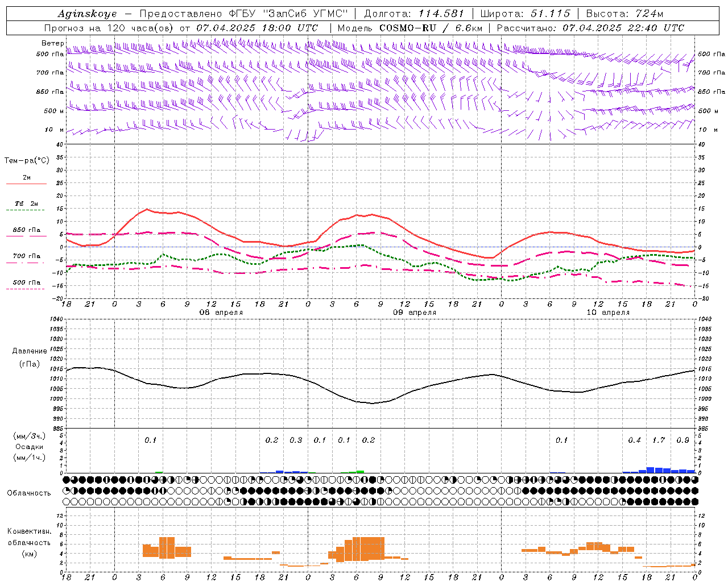Select forecast start '07.04.2025 18:00 UTC'
728x582 pixels.
[x=257, y=28]
